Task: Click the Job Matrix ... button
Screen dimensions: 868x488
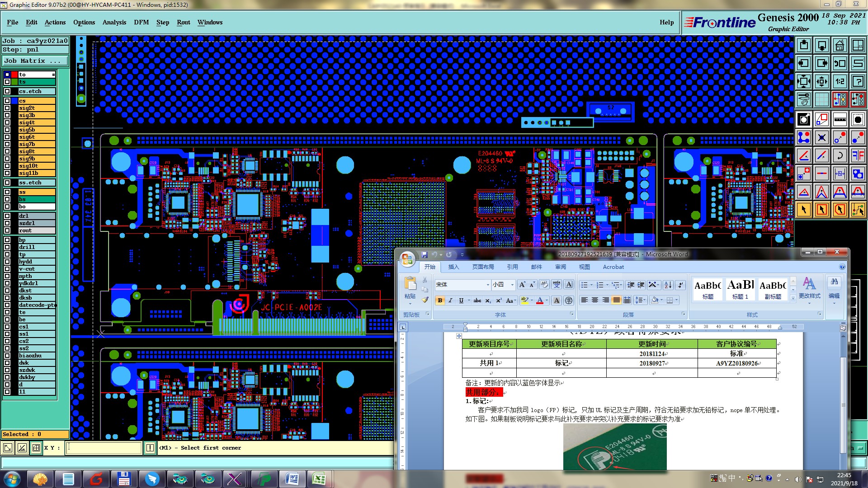Action: [36, 61]
